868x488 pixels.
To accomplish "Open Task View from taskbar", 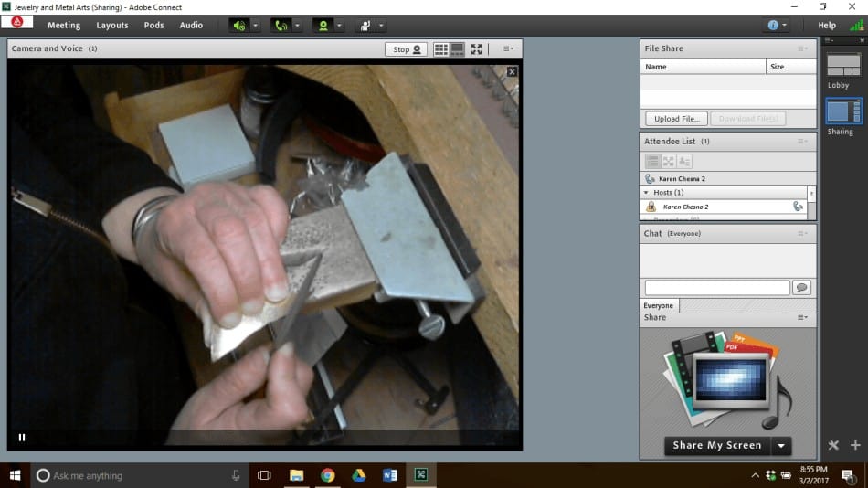I will click(265, 475).
